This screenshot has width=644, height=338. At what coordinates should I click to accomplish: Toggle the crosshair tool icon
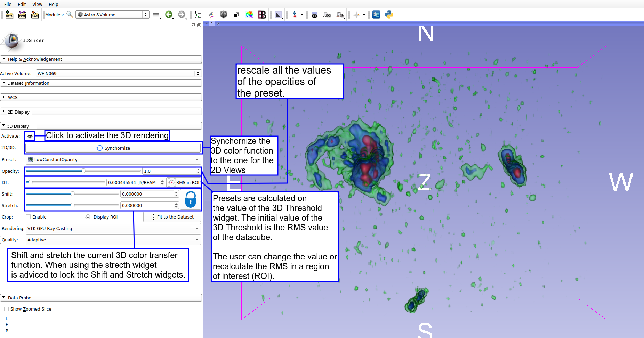pos(356,15)
